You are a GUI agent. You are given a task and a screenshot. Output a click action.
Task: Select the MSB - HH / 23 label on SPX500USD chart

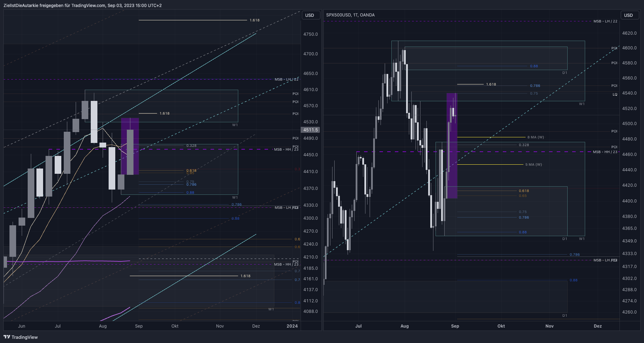(x=605, y=152)
